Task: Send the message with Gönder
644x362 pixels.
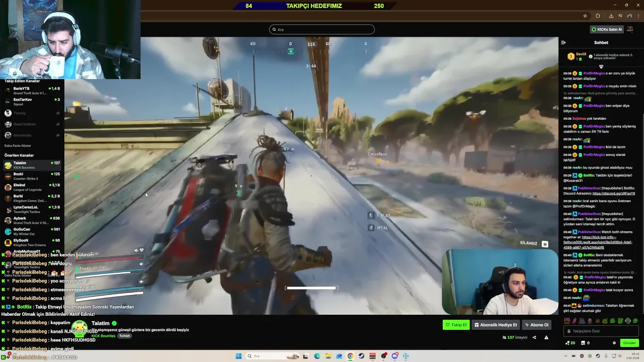Action: tap(629, 343)
